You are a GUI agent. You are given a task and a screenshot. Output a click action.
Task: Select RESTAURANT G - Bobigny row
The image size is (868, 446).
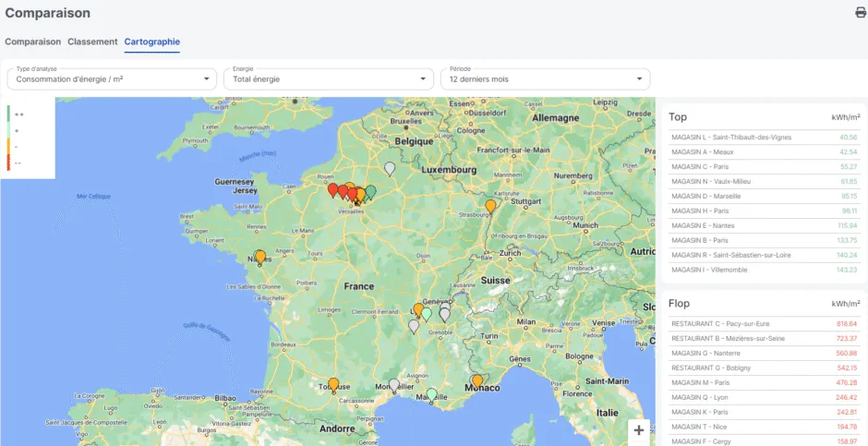[764, 368]
